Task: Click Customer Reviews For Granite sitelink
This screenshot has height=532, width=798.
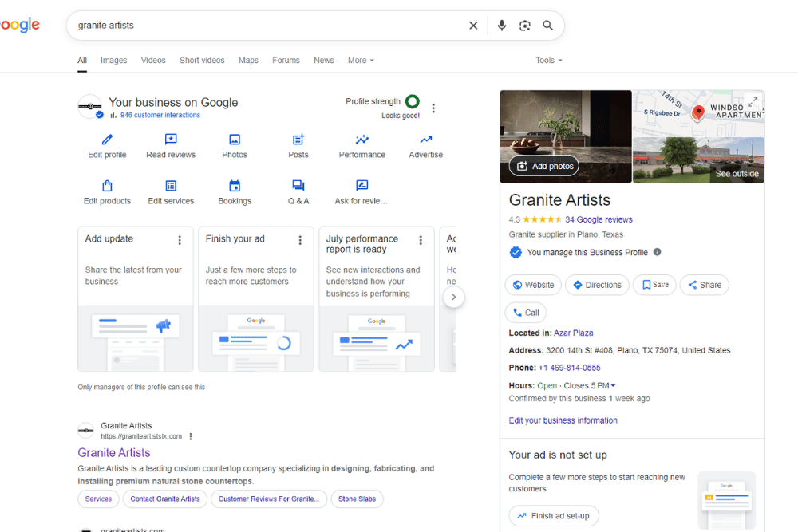Action: [x=269, y=499]
